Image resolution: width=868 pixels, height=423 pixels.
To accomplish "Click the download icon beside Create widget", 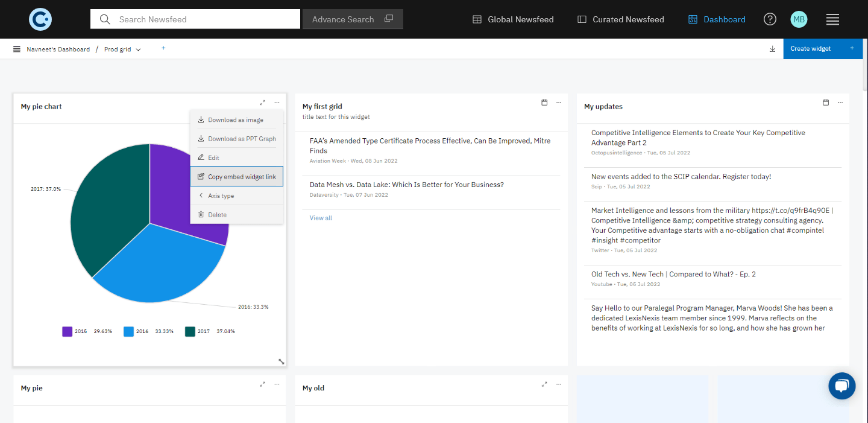I will click(x=772, y=49).
